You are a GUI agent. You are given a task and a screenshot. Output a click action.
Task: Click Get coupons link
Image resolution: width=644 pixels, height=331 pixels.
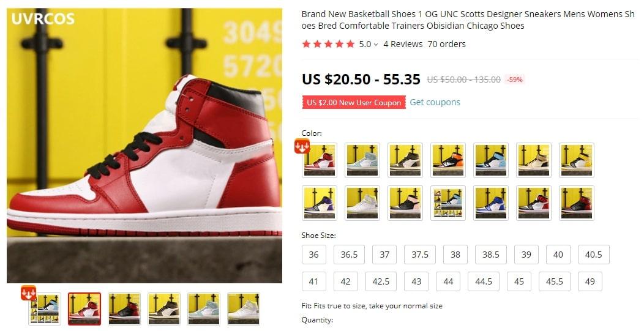[x=435, y=102]
